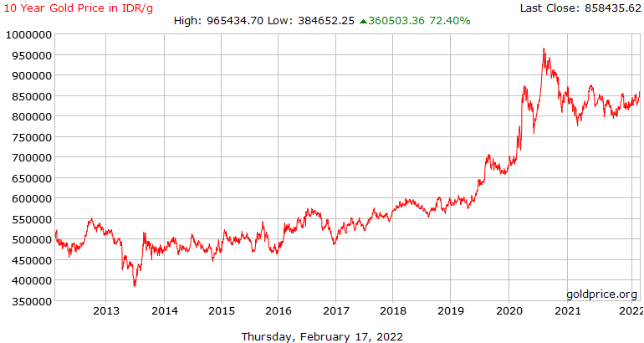Click the x-axis year label 2017
The height and width of the screenshot is (343, 644).
(336, 311)
